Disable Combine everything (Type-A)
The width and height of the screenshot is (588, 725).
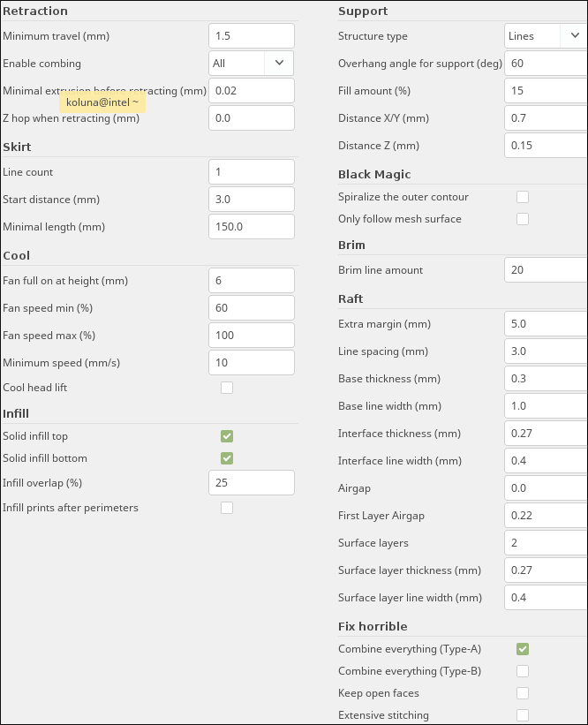[523, 649]
